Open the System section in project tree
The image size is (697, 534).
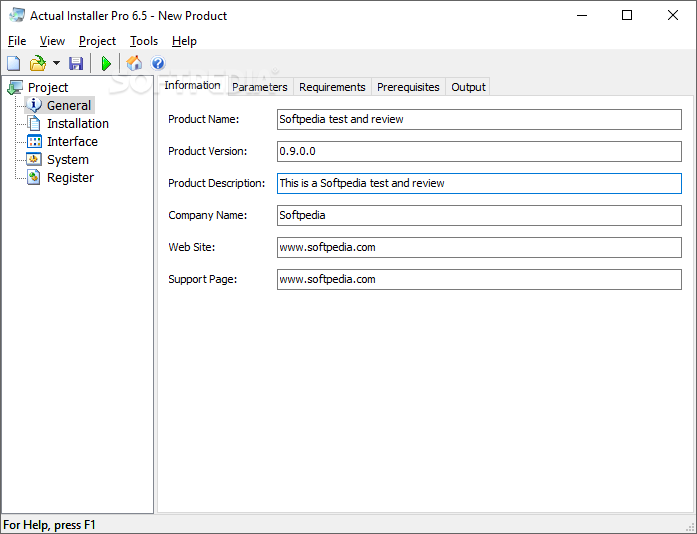(x=67, y=159)
